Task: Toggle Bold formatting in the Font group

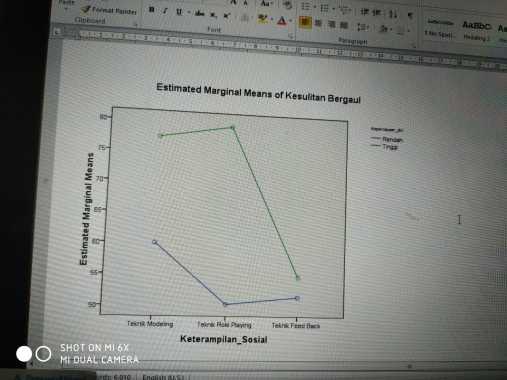Action: click(152, 10)
